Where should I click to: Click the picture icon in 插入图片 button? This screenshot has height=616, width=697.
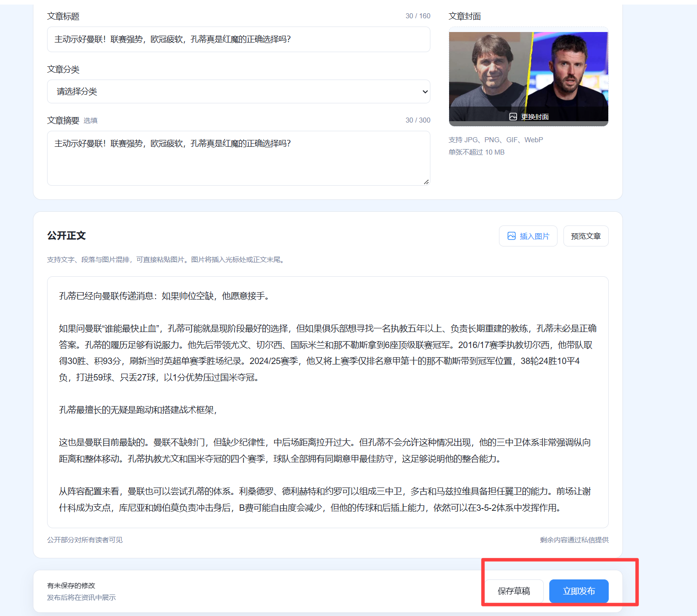point(511,236)
